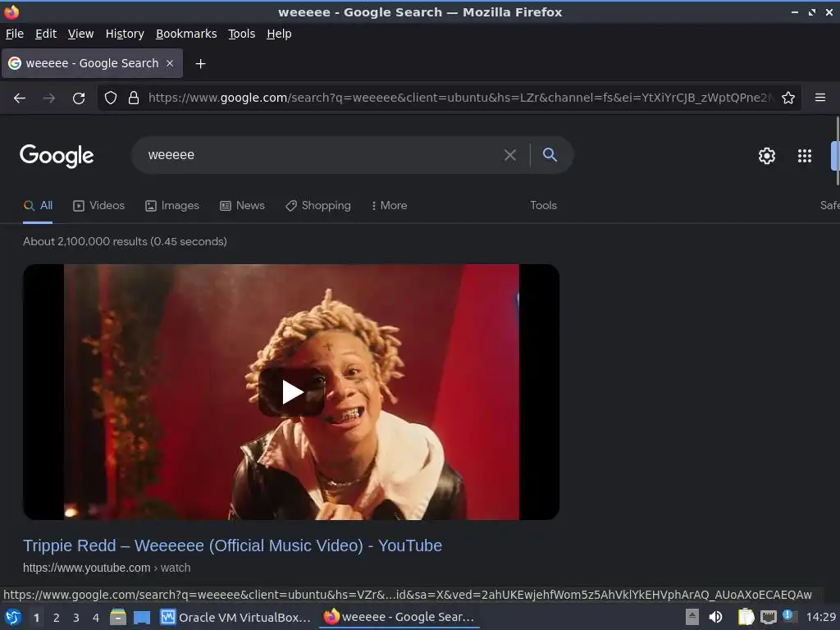The width and height of the screenshot is (840, 630).
Task: Open the Google apps grid
Action: point(805,156)
